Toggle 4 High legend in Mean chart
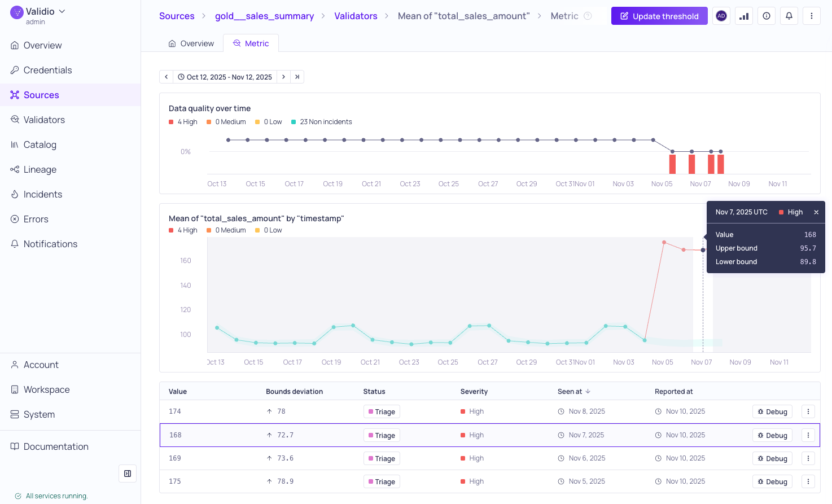The width and height of the screenshot is (832, 504). [x=183, y=230]
